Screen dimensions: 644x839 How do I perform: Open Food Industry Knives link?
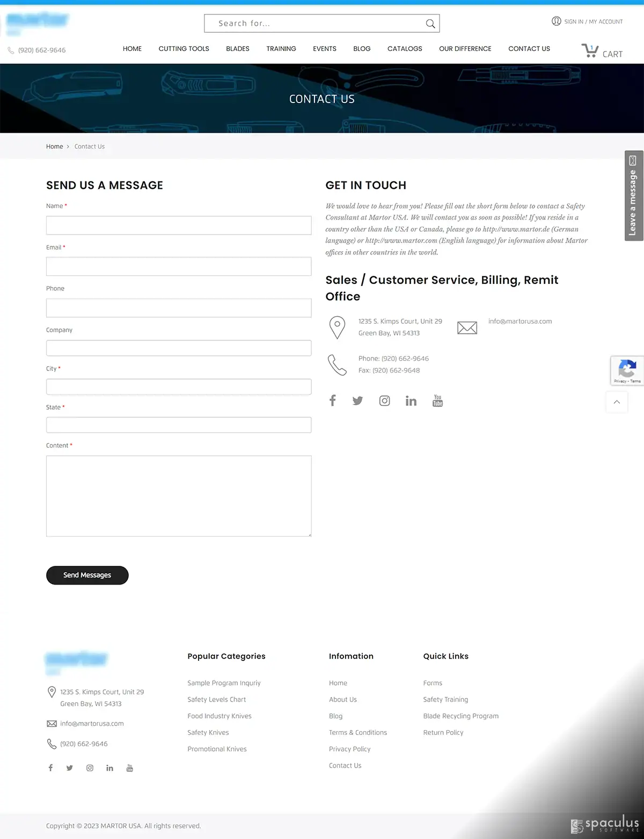[x=219, y=716]
